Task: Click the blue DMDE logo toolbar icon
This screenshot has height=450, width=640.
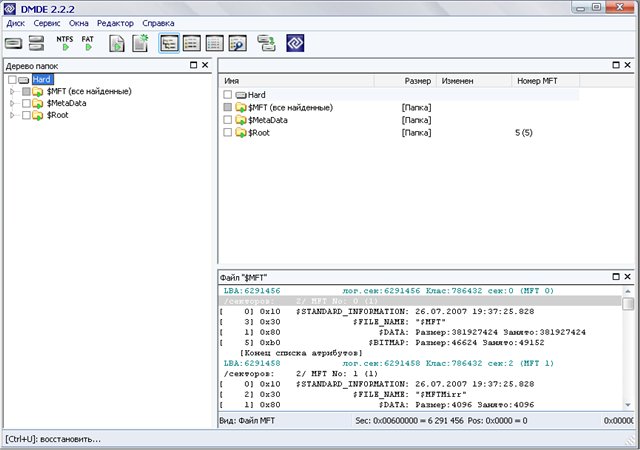Action: click(295, 43)
